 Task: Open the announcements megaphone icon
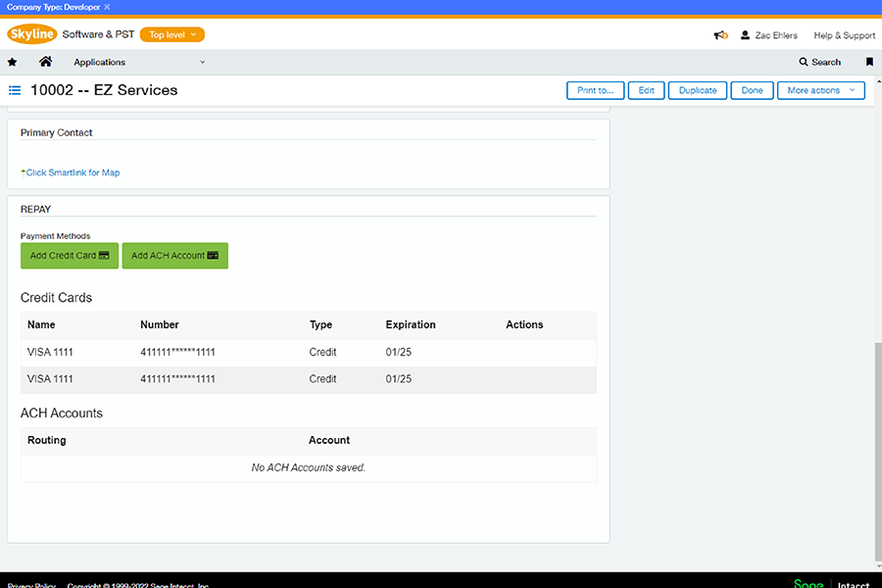tap(720, 35)
